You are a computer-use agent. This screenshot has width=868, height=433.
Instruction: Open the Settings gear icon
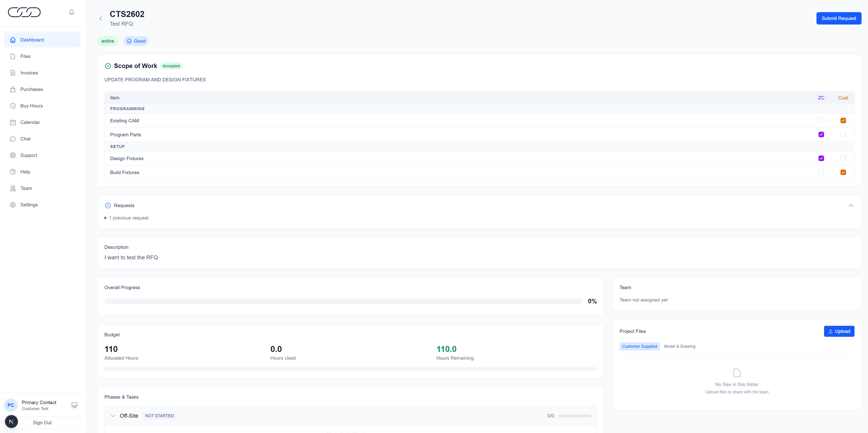tap(12, 205)
